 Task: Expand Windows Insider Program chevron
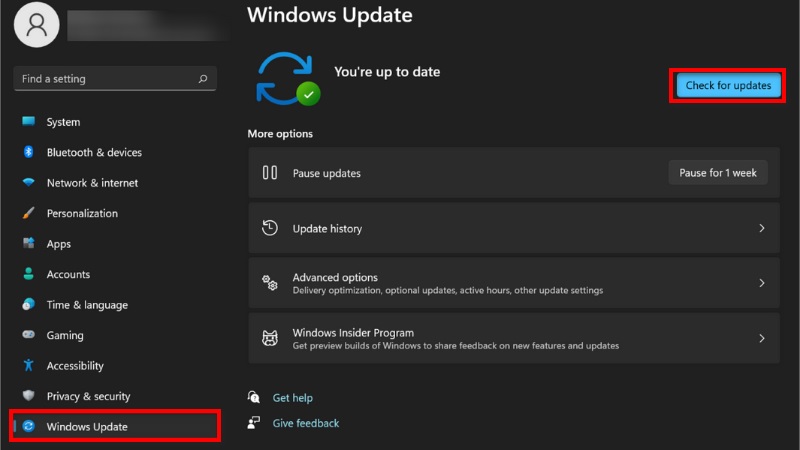click(762, 338)
